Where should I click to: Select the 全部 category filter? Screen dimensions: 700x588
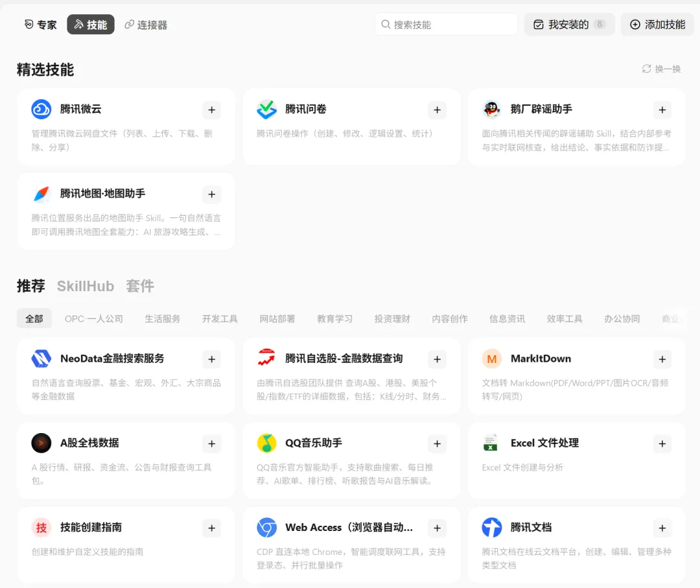coord(34,319)
